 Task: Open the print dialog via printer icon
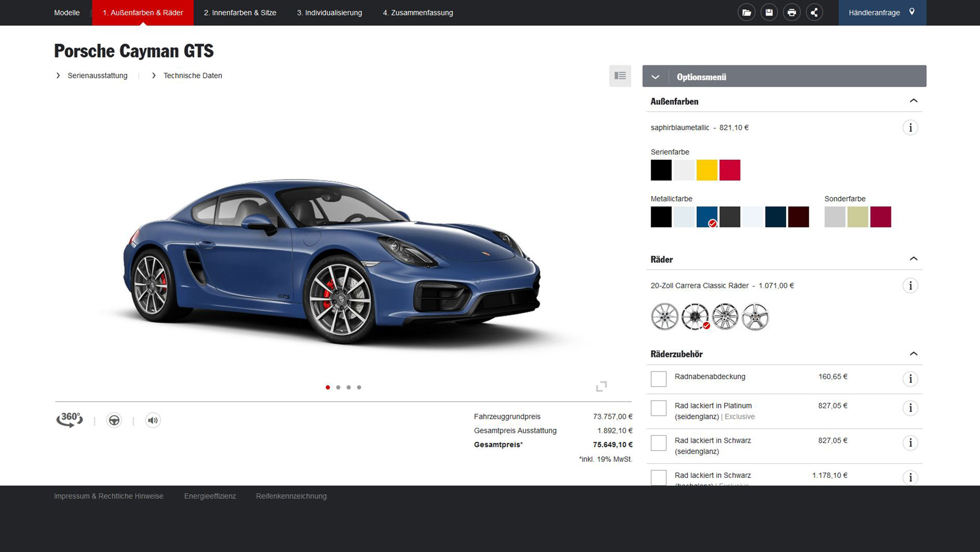coord(792,12)
